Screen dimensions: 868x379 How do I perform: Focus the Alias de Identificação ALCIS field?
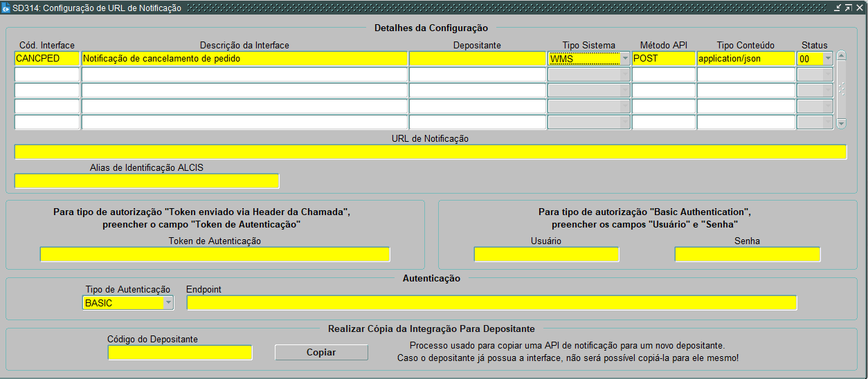(x=147, y=181)
